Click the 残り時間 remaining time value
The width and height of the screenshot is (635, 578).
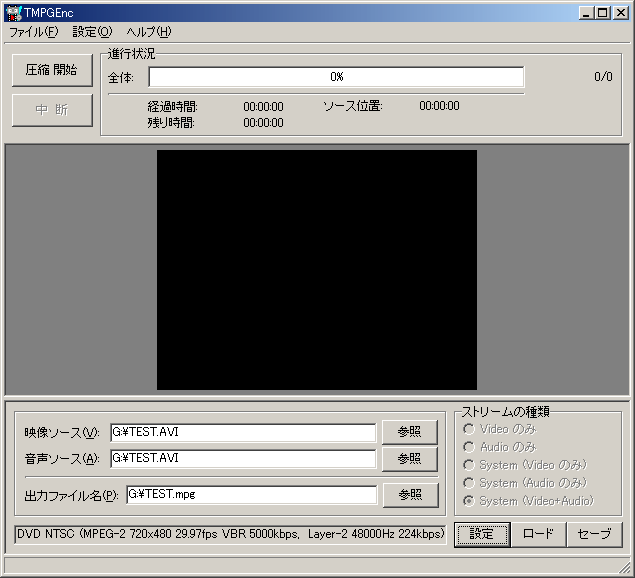click(x=263, y=123)
